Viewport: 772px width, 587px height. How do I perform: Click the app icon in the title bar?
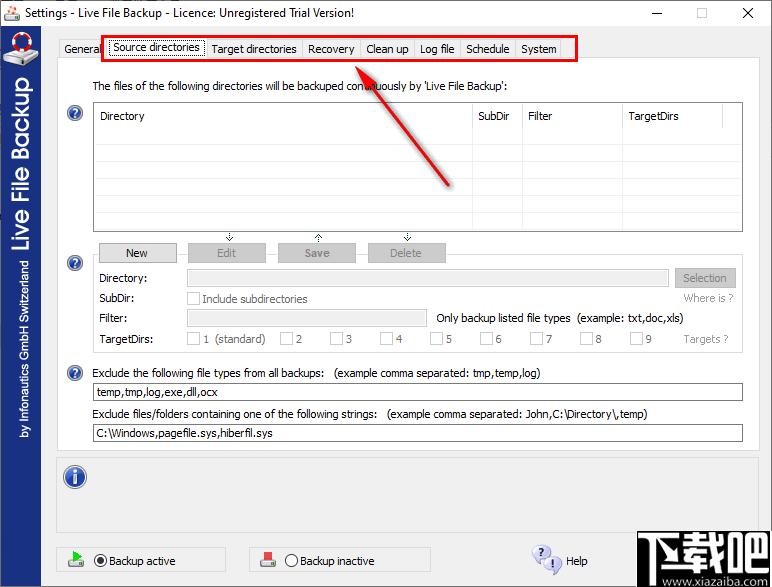coord(12,13)
